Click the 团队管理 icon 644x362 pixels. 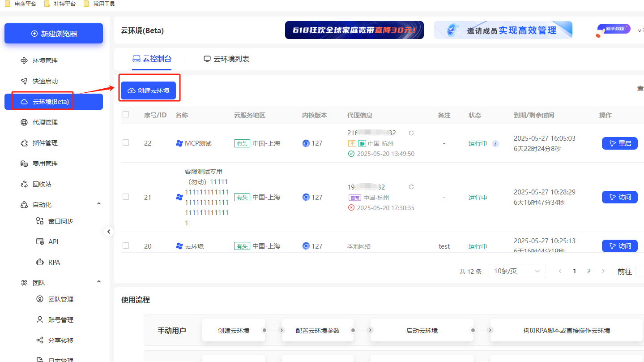point(40,299)
